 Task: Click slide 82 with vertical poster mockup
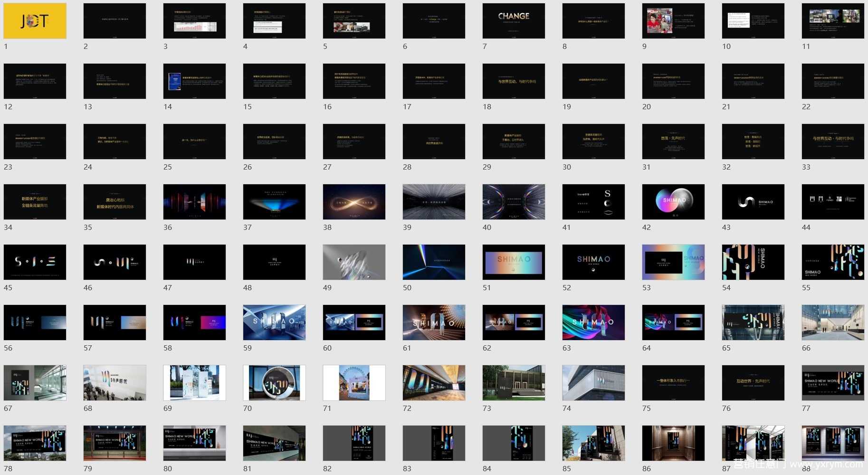tap(354, 443)
